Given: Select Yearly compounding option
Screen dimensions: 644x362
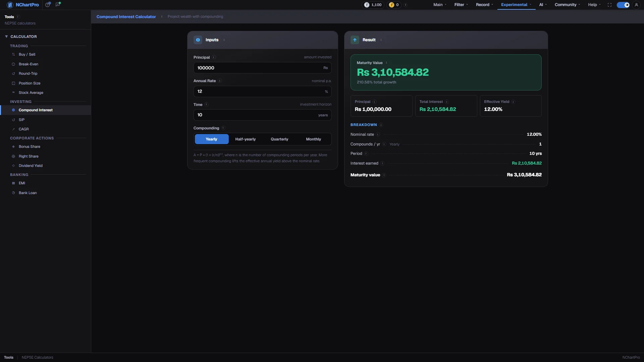Looking at the screenshot, I should [x=212, y=139].
